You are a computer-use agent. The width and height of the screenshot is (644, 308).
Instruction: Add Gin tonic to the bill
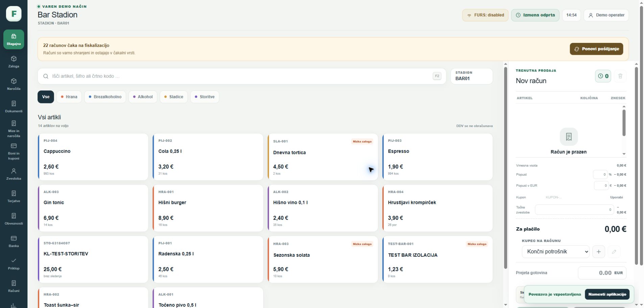click(x=93, y=208)
